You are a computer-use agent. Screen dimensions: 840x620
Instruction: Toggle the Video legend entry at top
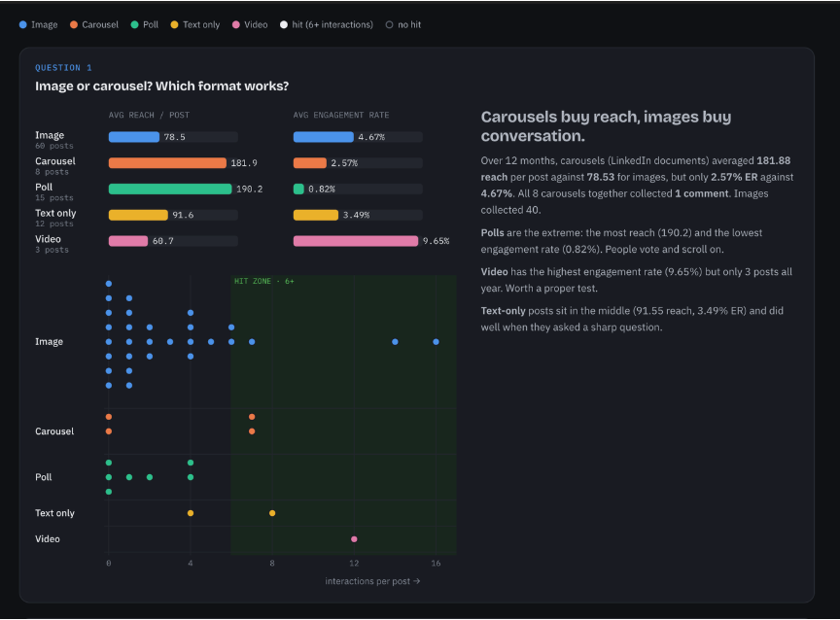coord(250,24)
